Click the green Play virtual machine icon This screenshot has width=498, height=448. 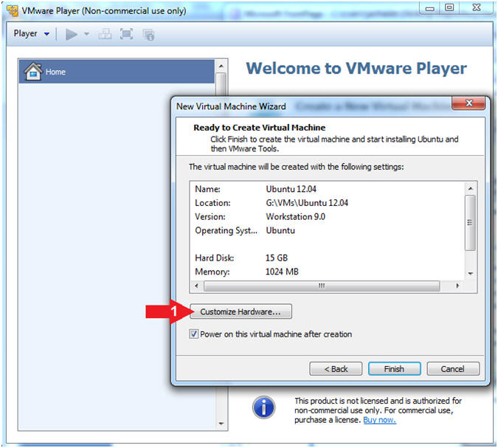[71, 34]
